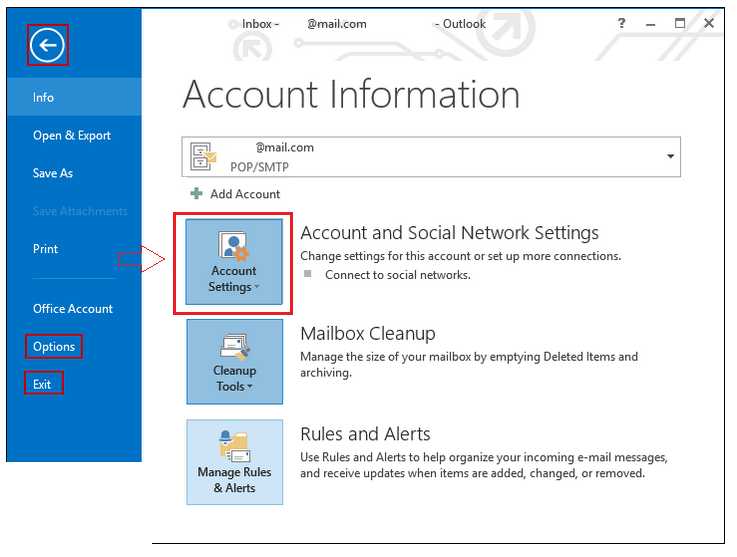Click the Account Information heading

coord(351,95)
